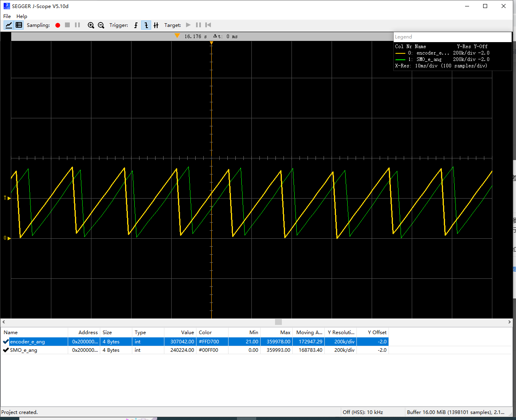Sort by Name column header
The image size is (516, 420).
[x=34, y=333]
